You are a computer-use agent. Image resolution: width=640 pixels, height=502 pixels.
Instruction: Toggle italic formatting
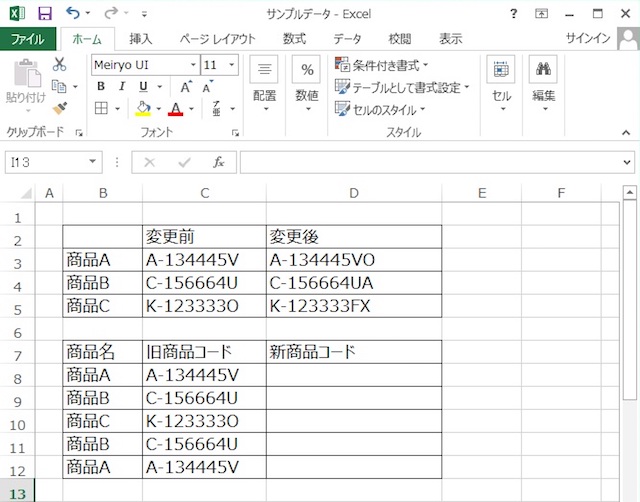pos(122,86)
